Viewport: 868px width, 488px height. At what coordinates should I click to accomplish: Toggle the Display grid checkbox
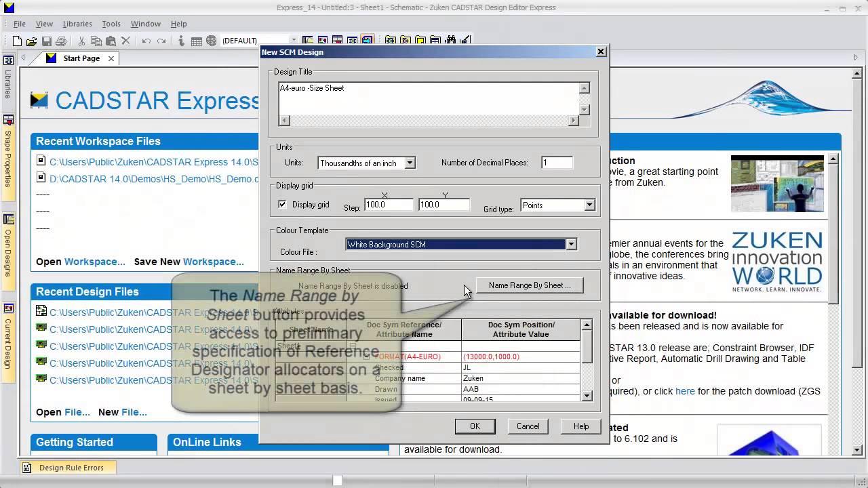[282, 204]
